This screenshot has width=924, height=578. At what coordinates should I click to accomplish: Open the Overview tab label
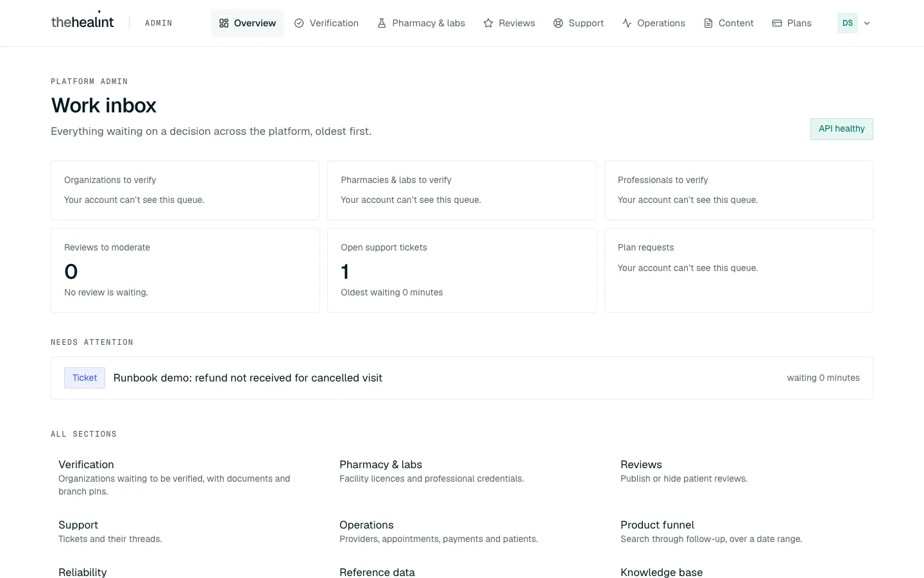click(x=255, y=23)
